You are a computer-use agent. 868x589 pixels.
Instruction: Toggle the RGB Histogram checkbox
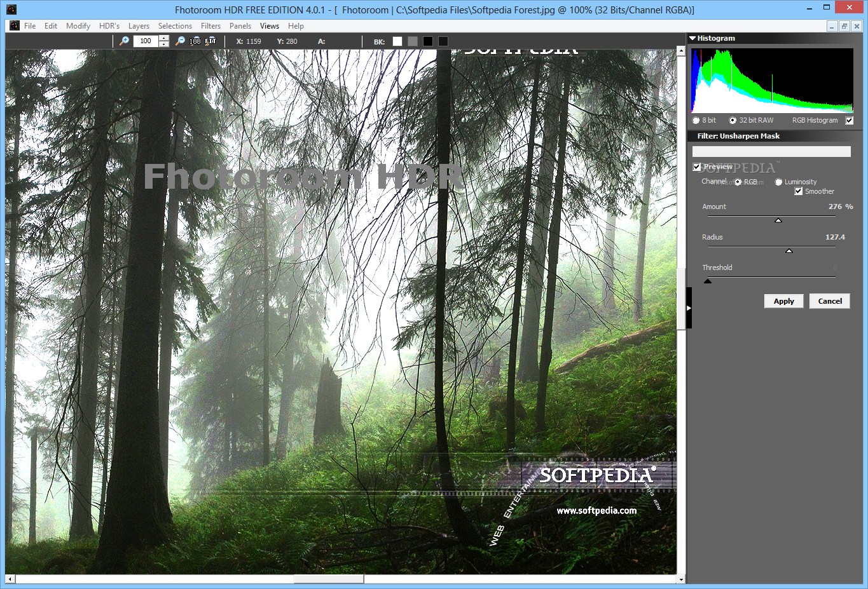click(x=849, y=120)
